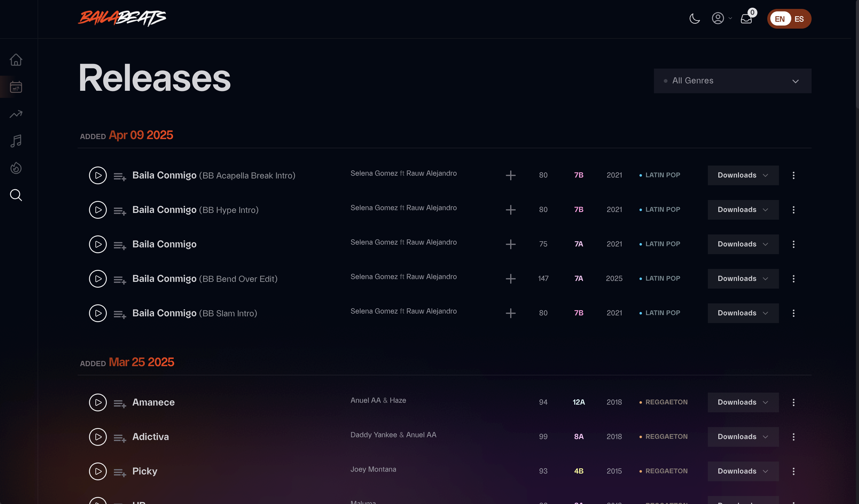This screenshot has height=504, width=859.
Task: Expand versions plus on BB Slam Intro row
Action: (510, 313)
